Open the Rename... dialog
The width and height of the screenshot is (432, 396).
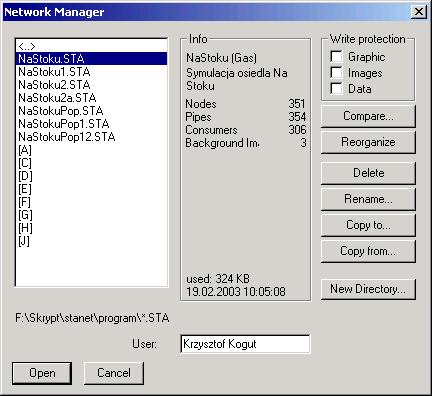[x=368, y=199]
